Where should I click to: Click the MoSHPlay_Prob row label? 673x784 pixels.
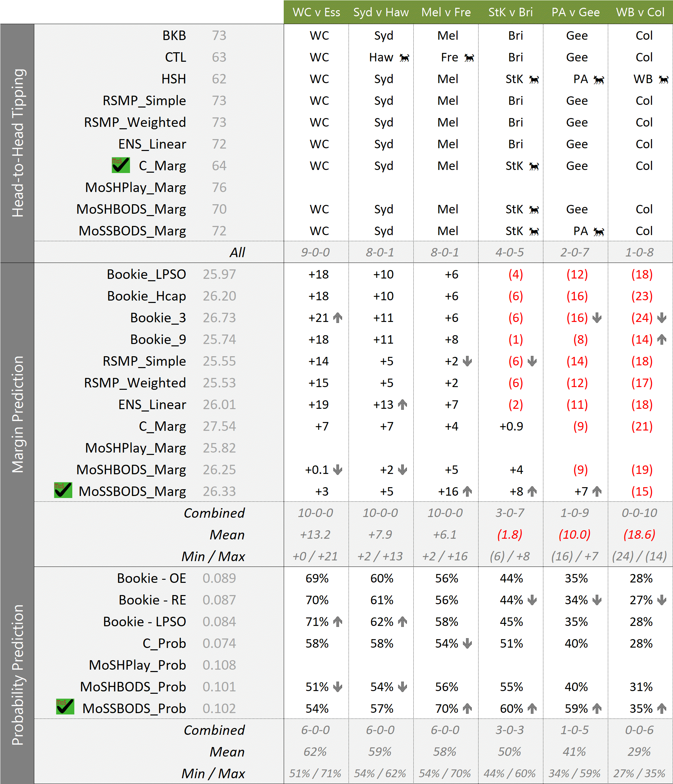click(x=137, y=665)
